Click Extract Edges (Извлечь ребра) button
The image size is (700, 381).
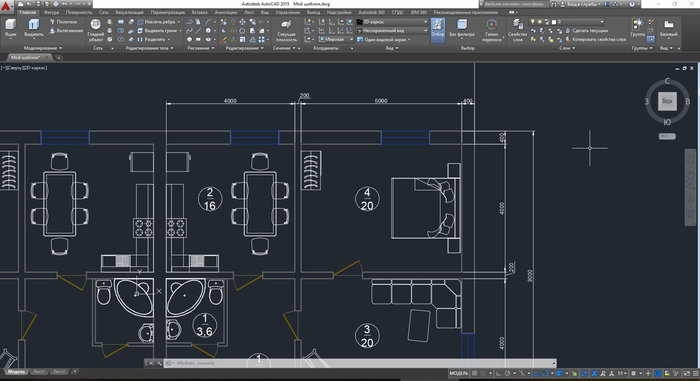click(x=156, y=21)
